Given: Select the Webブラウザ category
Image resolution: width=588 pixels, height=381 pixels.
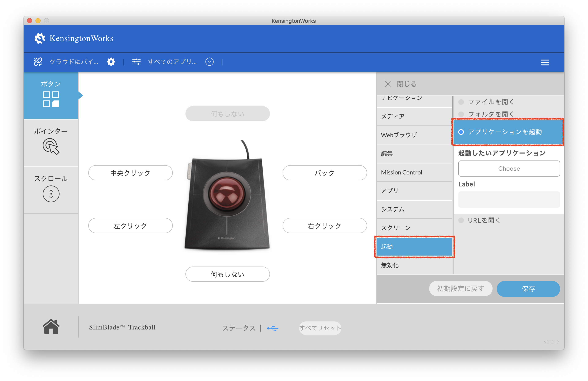Looking at the screenshot, I should pyautogui.click(x=414, y=135).
